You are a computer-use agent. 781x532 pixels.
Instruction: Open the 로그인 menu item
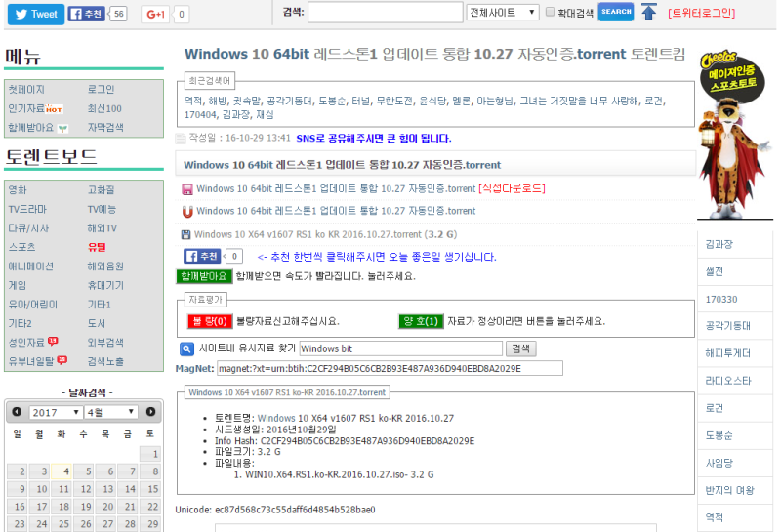pos(102,90)
